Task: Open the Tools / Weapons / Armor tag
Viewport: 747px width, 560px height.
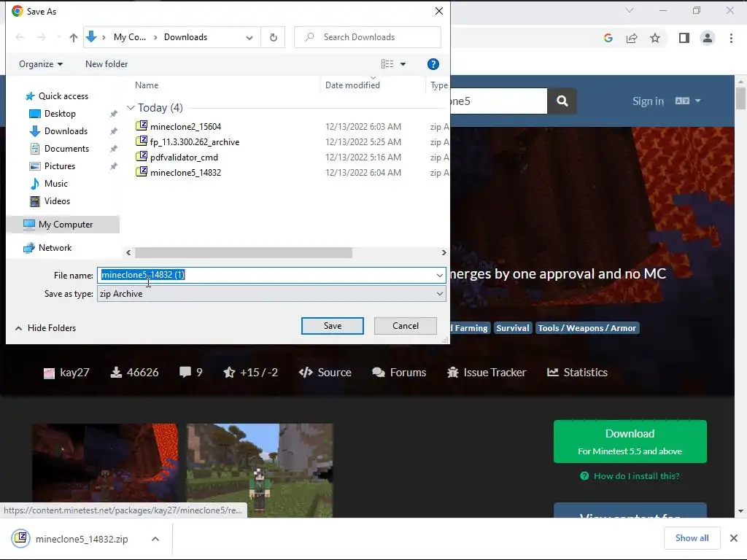Action: tap(587, 328)
